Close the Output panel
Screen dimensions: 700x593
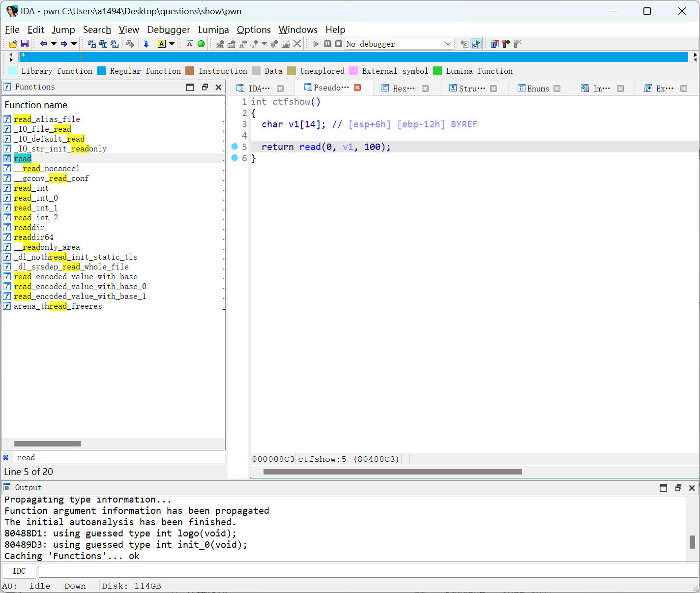pyautogui.click(x=692, y=488)
